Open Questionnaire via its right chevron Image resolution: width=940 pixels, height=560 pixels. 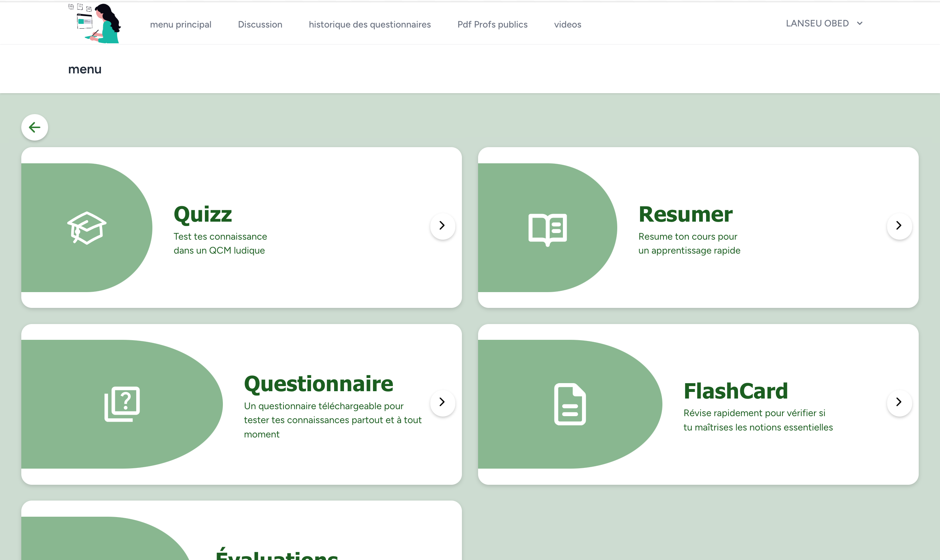tap(442, 402)
